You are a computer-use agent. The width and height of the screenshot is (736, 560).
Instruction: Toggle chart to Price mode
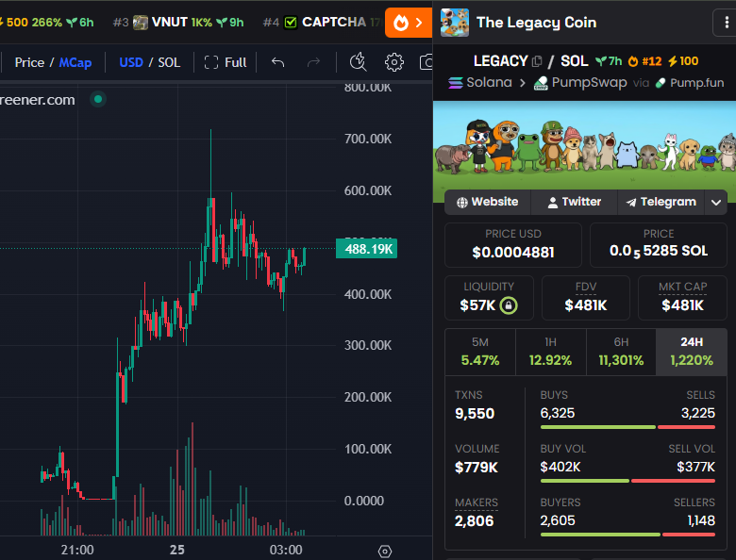point(29,62)
